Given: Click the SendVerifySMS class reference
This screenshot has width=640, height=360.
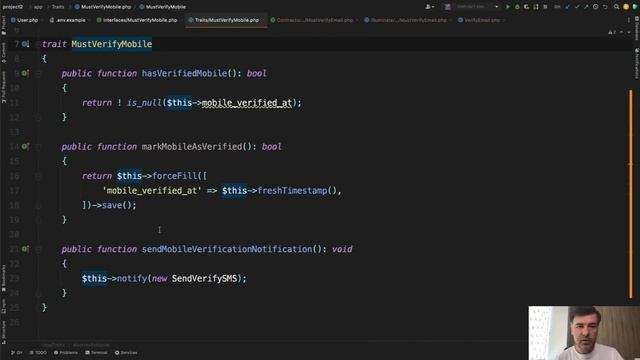Looking at the screenshot, I should 204,278.
